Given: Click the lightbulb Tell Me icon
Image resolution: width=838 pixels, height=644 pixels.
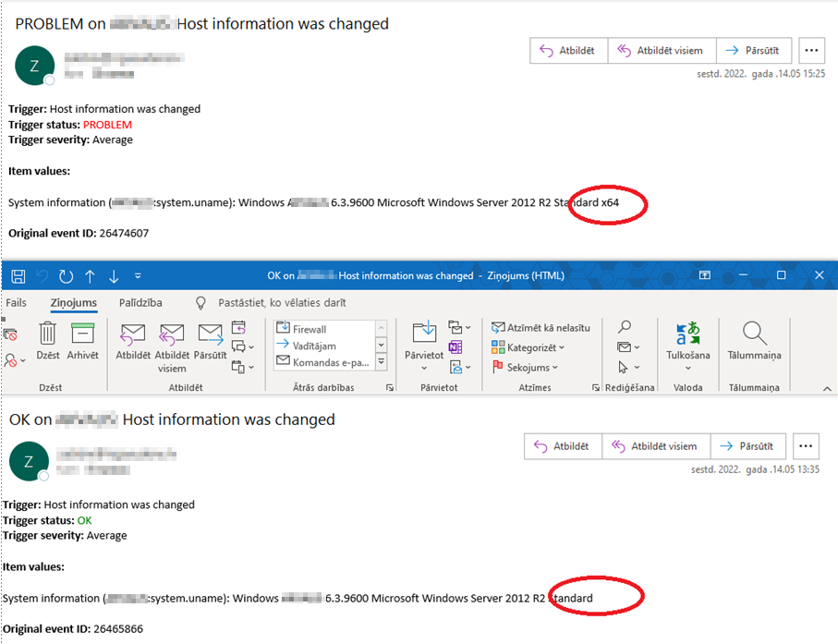Looking at the screenshot, I should click(200, 303).
